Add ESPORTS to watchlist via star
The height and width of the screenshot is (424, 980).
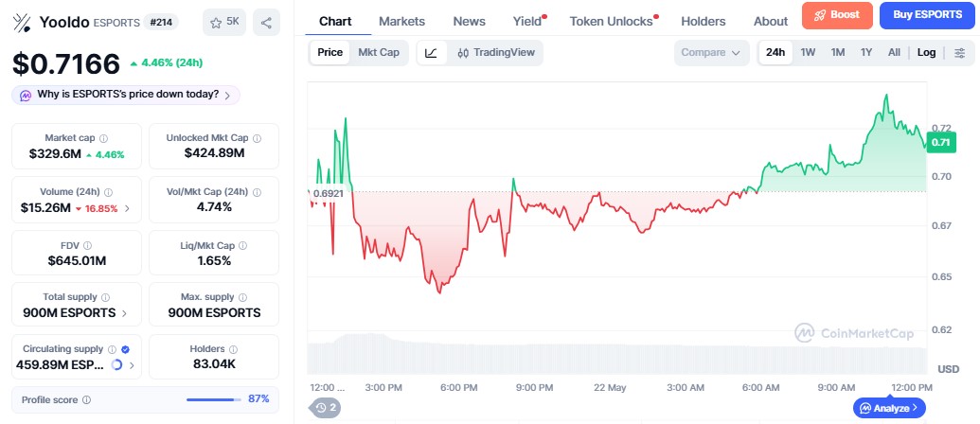tap(224, 23)
